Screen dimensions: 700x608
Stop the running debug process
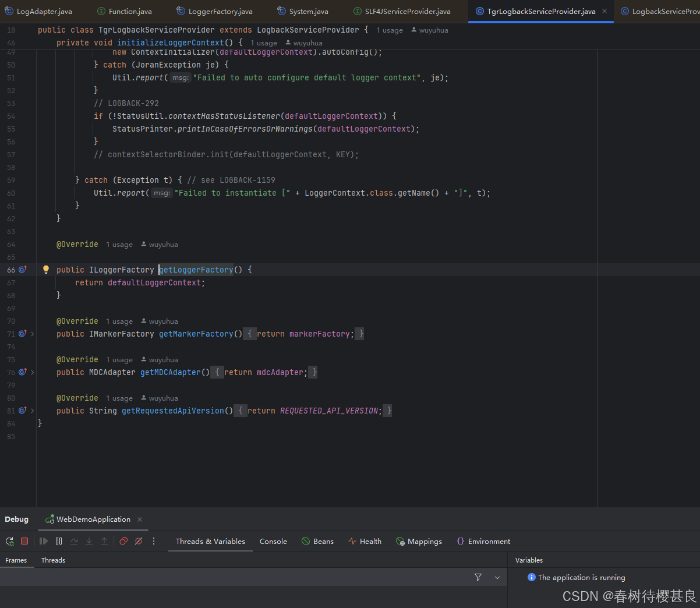24,541
